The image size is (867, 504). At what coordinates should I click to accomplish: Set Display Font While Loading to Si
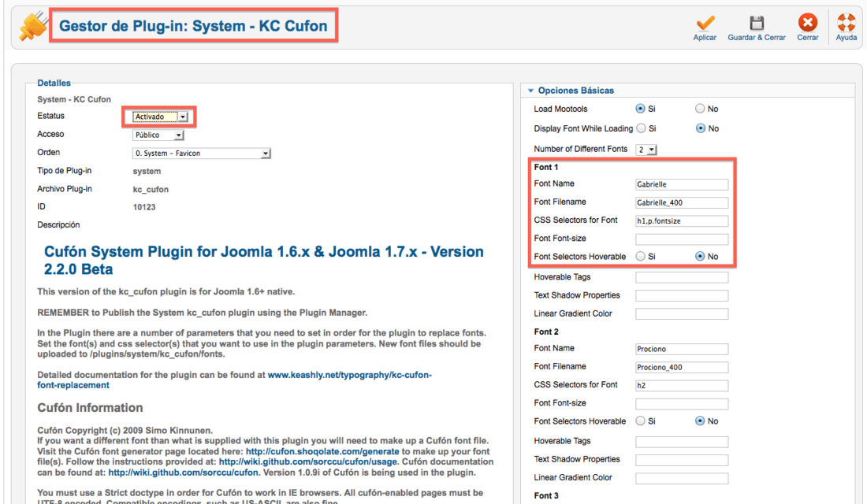(x=641, y=128)
